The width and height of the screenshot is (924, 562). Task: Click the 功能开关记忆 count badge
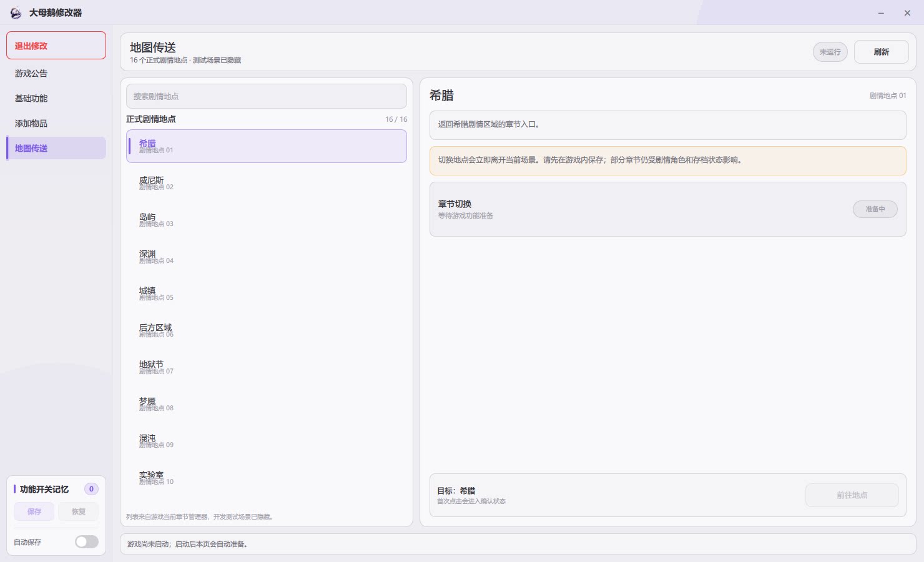pyautogui.click(x=91, y=489)
